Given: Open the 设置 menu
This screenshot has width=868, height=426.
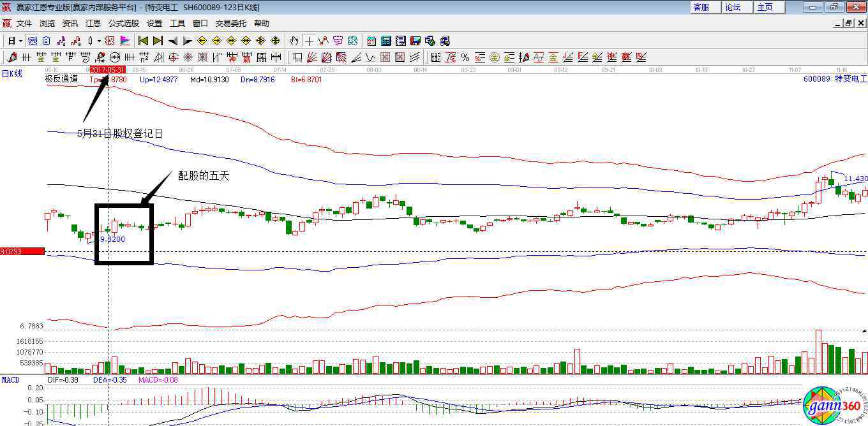Looking at the screenshot, I should coord(154,24).
